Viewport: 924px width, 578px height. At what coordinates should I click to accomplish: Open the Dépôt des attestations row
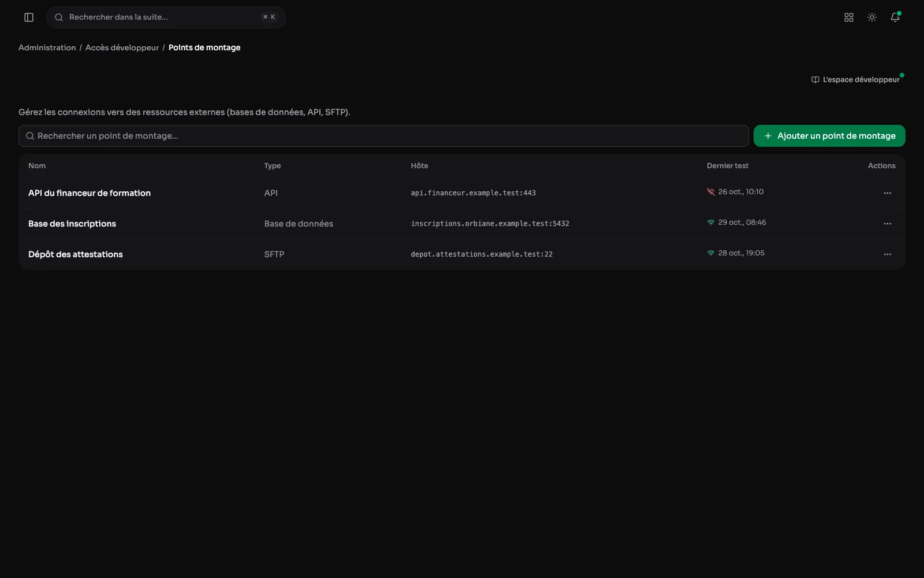tap(462, 254)
